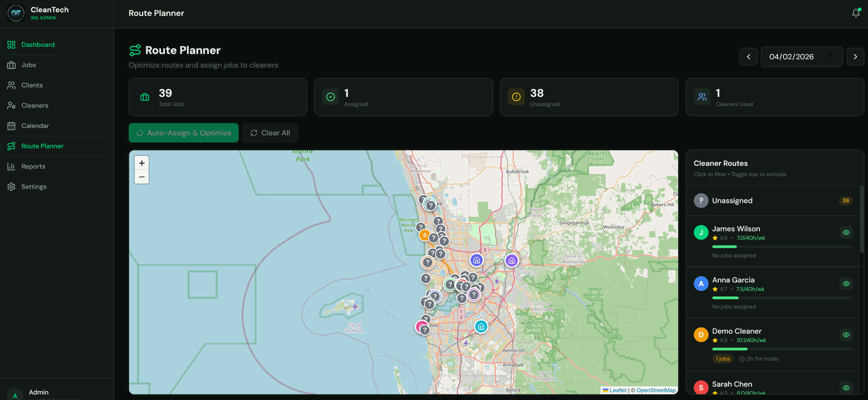Toggle Sarah Chen's eye visibility
The image size is (868, 400).
(846, 388)
